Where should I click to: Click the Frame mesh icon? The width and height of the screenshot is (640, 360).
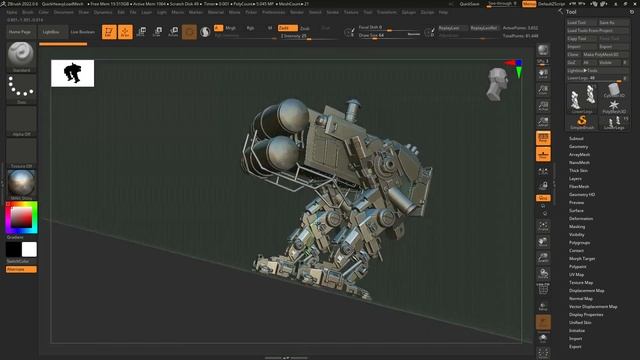pyautogui.click(x=543, y=226)
